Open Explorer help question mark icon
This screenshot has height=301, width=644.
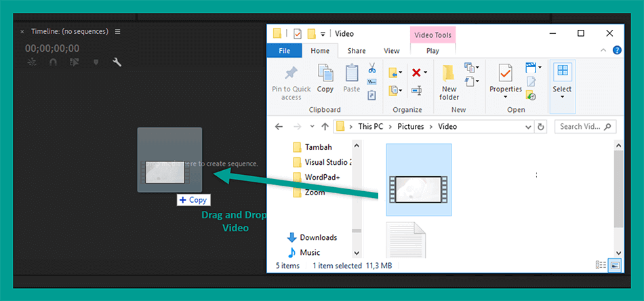pos(616,51)
